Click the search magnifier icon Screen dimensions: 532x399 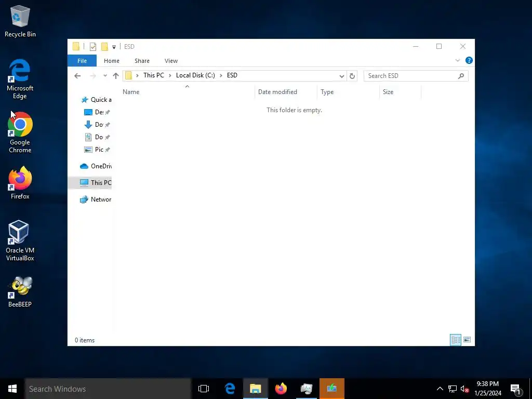click(461, 76)
